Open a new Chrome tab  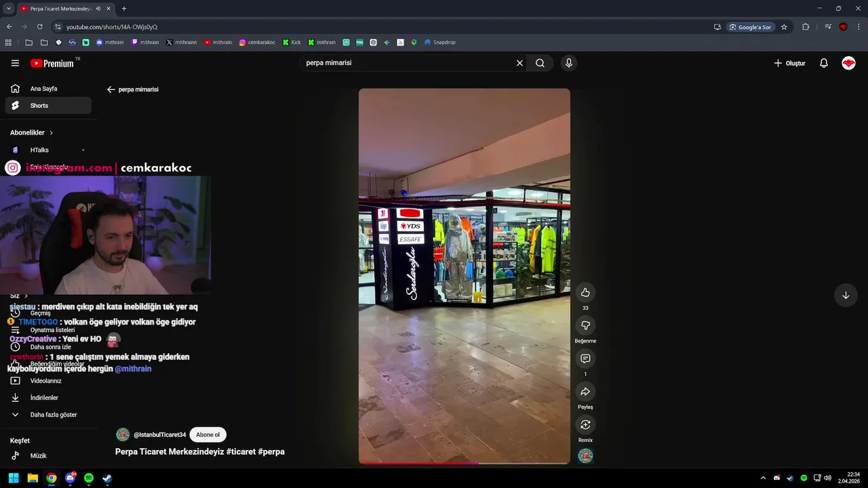point(123,9)
